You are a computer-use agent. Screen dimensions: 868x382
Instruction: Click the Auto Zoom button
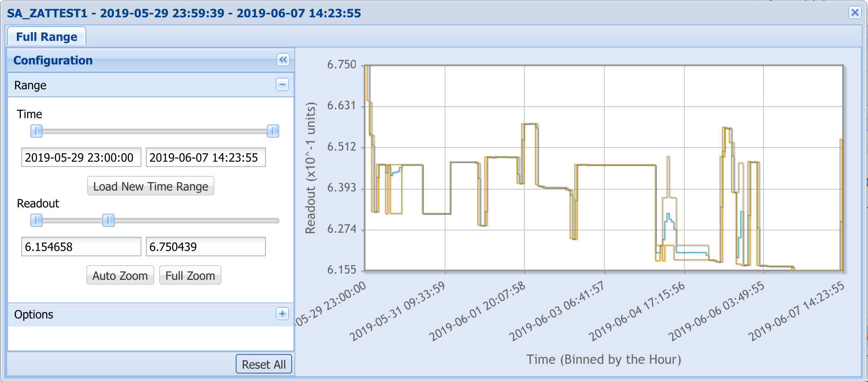click(120, 275)
